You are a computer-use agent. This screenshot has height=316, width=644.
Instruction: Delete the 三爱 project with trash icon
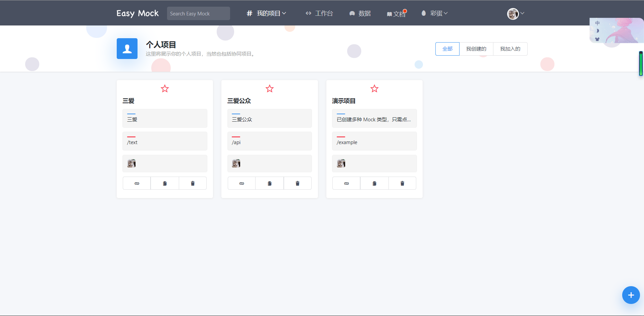pyautogui.click(x=193, y=183)
